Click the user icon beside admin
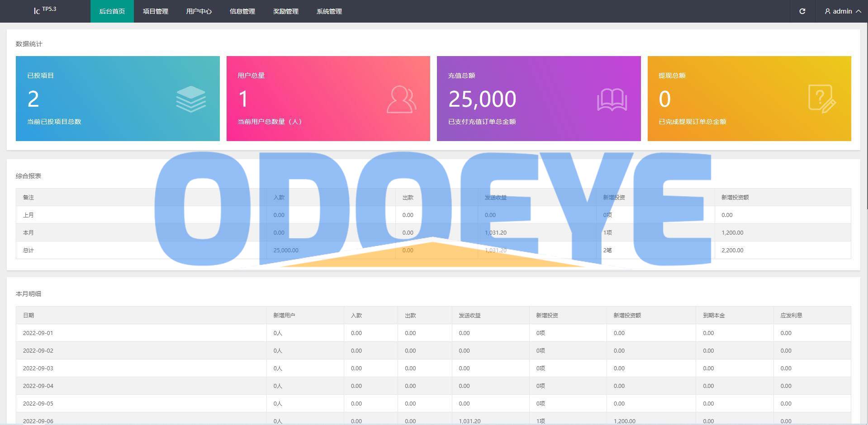The height and width of the screenshot is (425, 868). [x=827, y=11]
